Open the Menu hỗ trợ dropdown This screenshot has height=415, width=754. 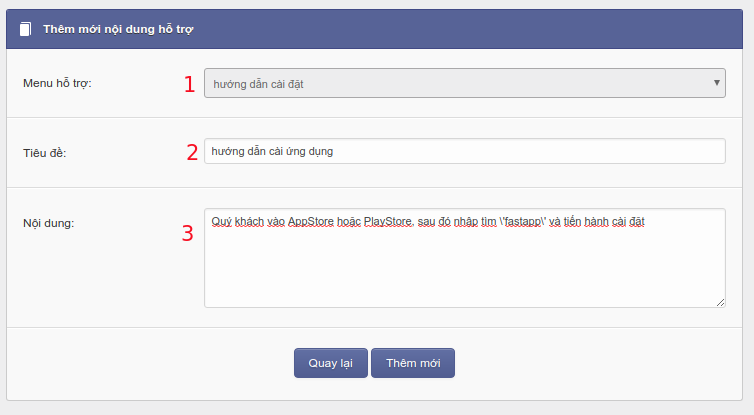click(465, 83)
